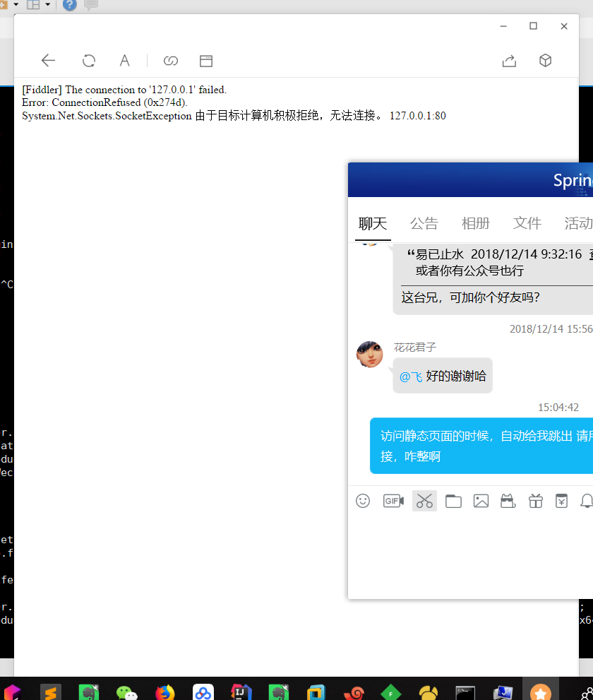Open the cube app icon at toolbar right
Image resolution: width=593 pixels, height=700 pixels.
[x=545, y=60]
